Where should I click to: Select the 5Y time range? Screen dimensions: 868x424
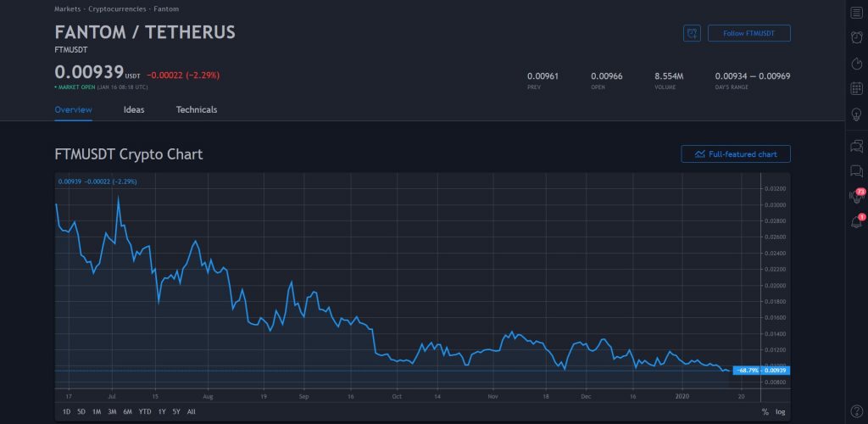coord(176,412)
